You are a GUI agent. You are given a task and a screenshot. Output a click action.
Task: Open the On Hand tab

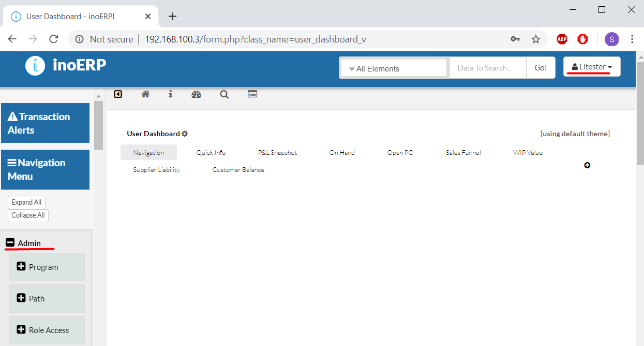pyautogui.click(x=342, y=152)
